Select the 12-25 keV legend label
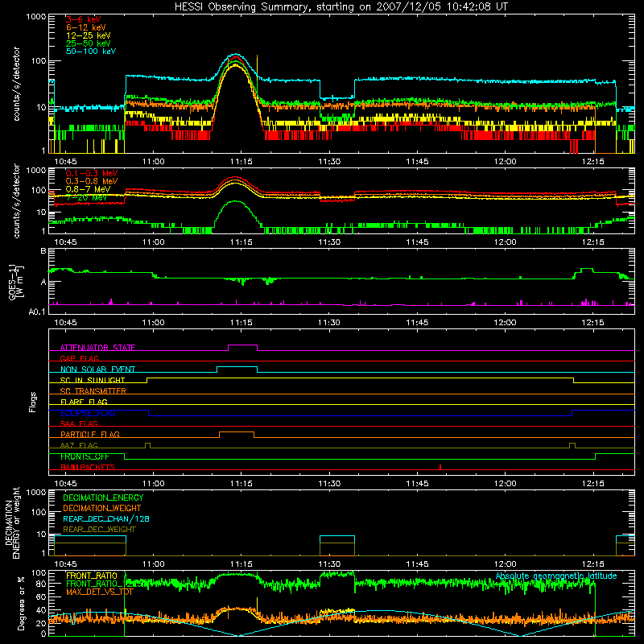This screenshot has height=644, width=644. (89, 35)
